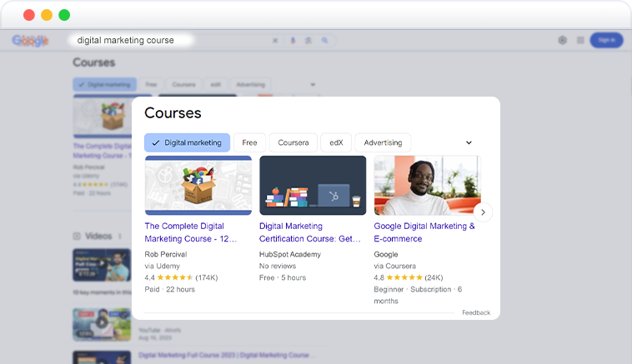Select the Advertising filter chip

pos(383,142)
